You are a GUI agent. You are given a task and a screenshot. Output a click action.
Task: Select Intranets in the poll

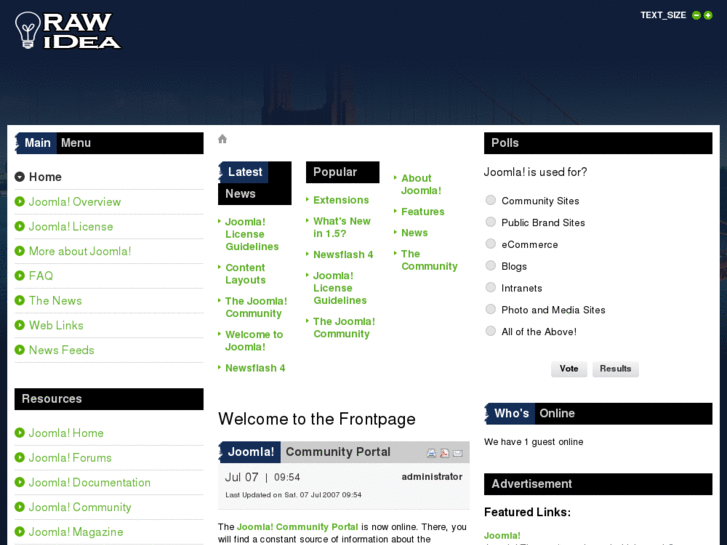click(x=491, y=287)
